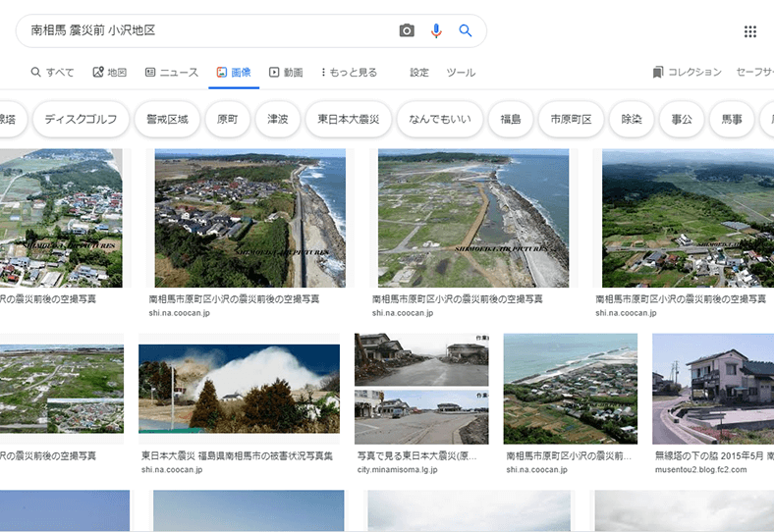Filter results by 除染 chip

coord(631,120)
